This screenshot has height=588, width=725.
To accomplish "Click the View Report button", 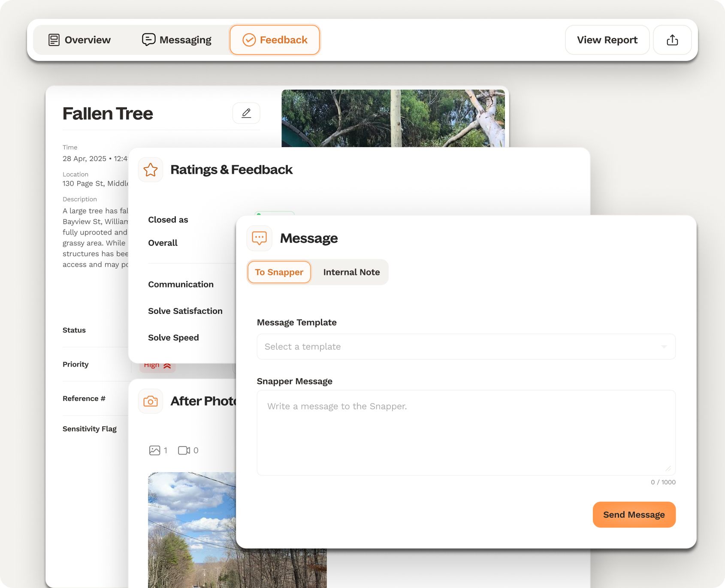I will [x=607, y=40].
